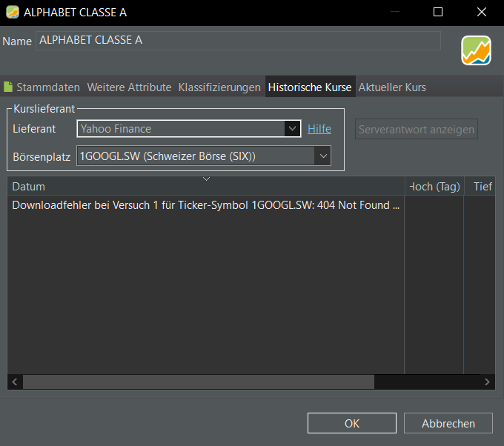
Task: Click the title bar application icon
Action: coord(12,12)
